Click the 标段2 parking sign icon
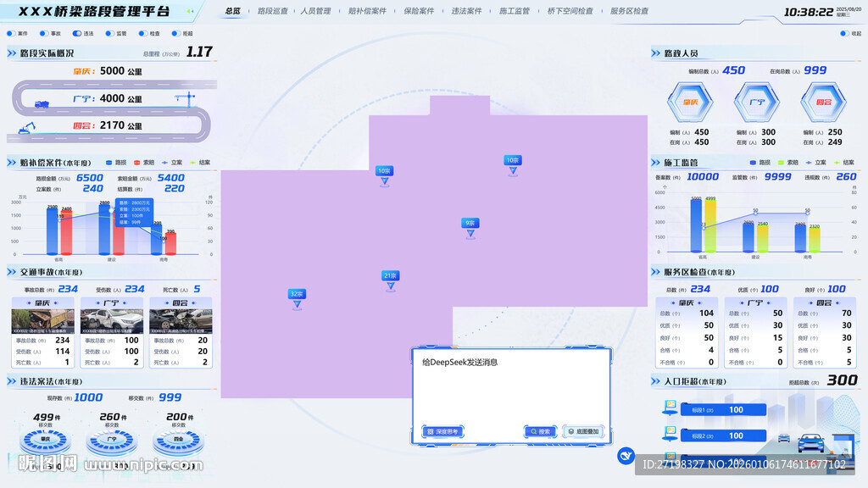Screen dimensions: 868x488 point(670,434)
